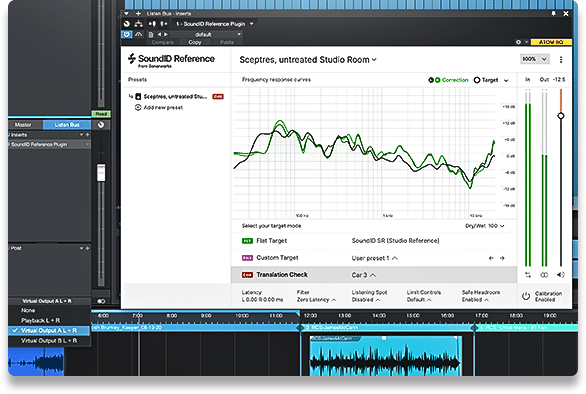Select the Sceptres, untreated Stu... preset
The height and width of the screenshot is (394, 586).
click(176, 96)
